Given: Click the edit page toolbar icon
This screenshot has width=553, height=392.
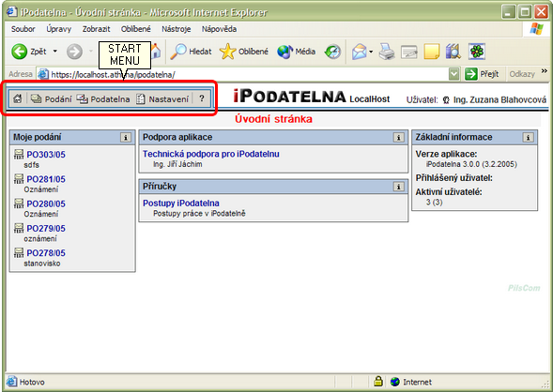Looking at the screenshot, I should pyautogui.click(x=409, y=52).
